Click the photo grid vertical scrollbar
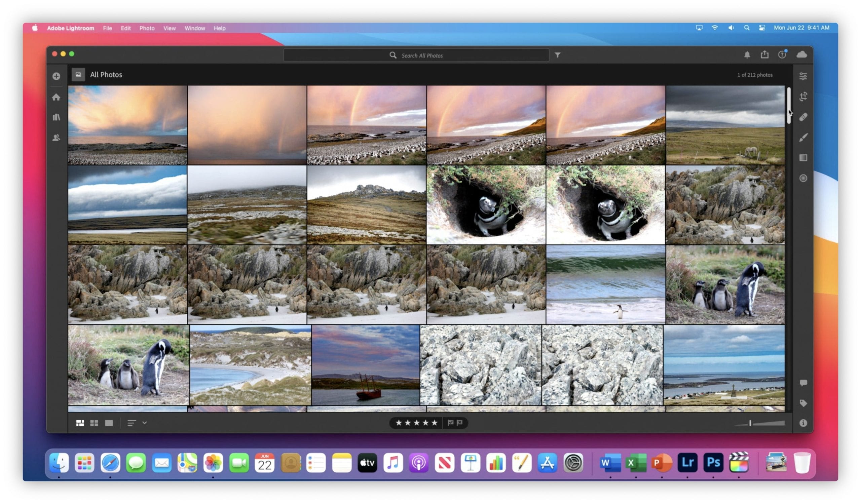This screenshot has height=504, width=861. pyautogui.click(x=788, y=106)
